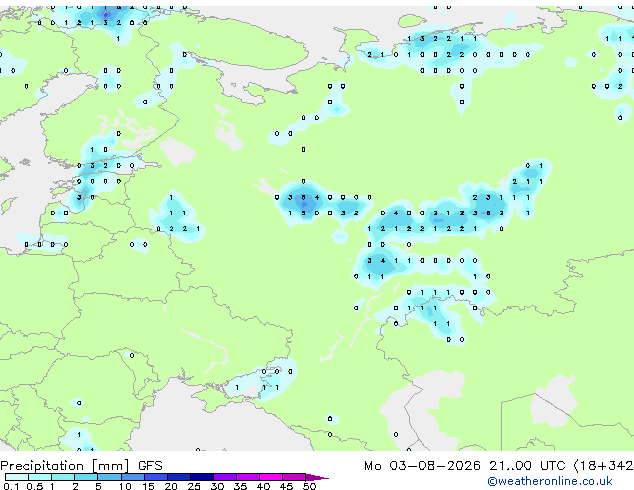
Task: Click the 'Precipitation [mm] GFS' title text
Action: [x=81, y=466]
